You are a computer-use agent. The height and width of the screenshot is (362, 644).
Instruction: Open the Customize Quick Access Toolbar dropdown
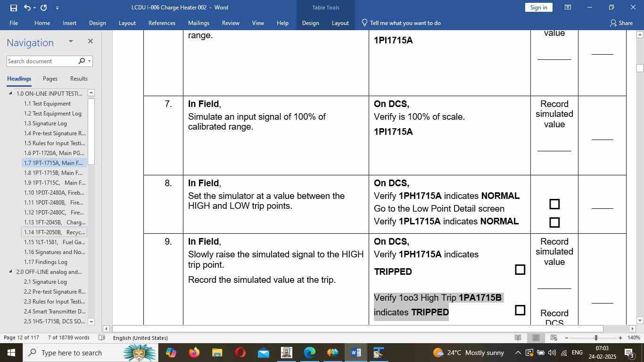57,8
